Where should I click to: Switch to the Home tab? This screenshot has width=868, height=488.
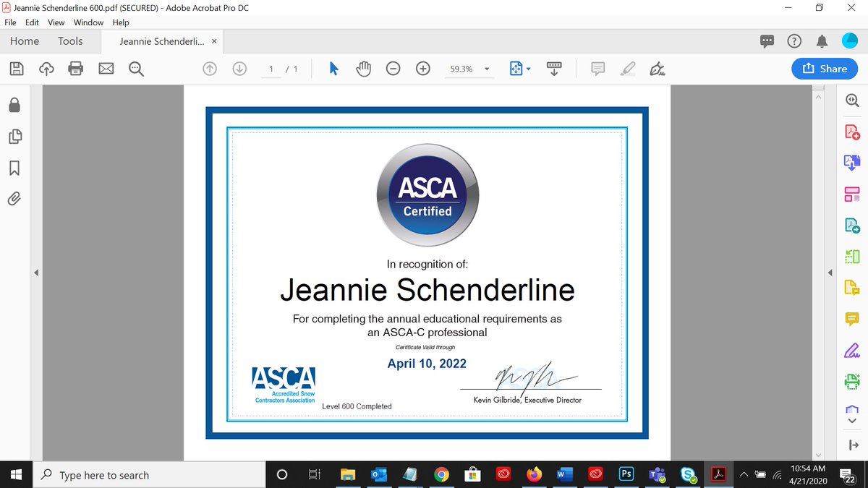[25, 41]
